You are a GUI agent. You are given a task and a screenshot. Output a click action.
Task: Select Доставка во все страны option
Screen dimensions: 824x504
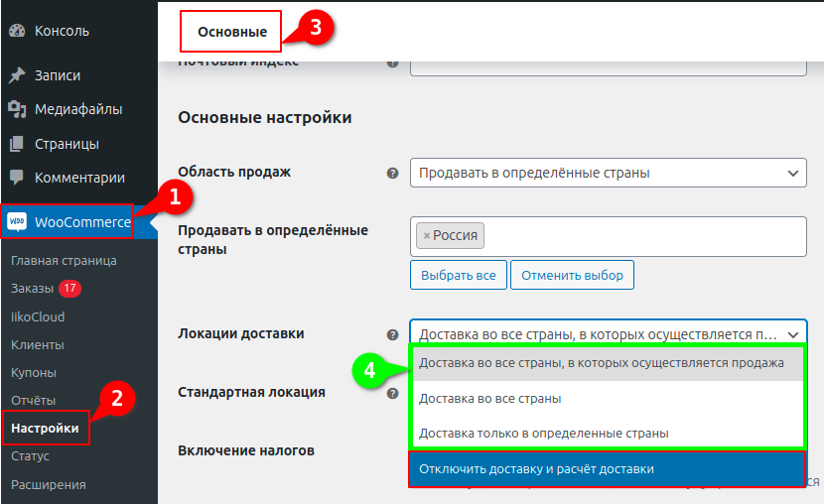point(490,398)
